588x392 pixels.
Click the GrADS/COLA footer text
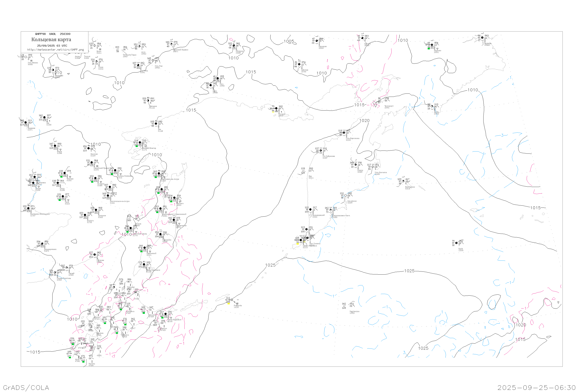coord(26,387)
